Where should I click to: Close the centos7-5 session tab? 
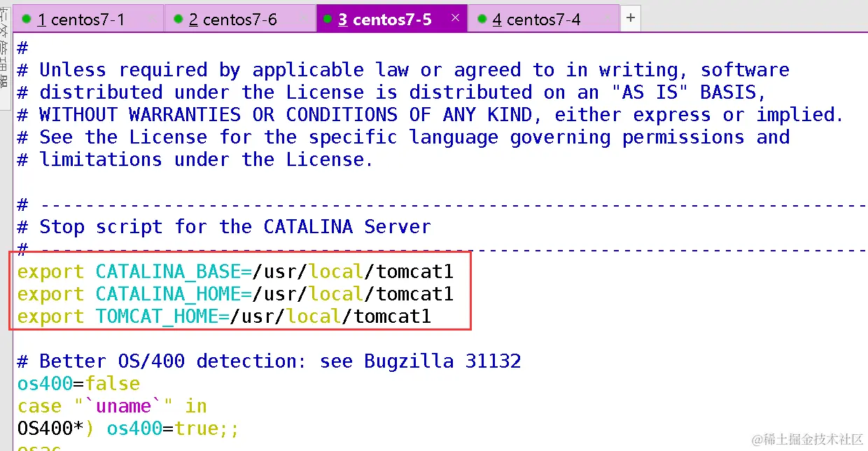[455, 18]
